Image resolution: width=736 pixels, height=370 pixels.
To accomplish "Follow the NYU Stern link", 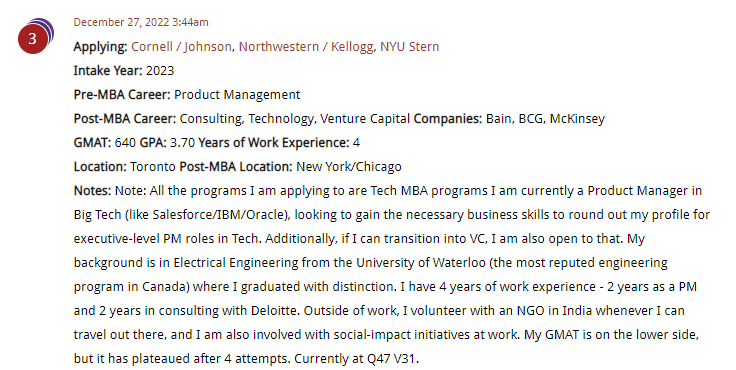I will tap(409, 46).
